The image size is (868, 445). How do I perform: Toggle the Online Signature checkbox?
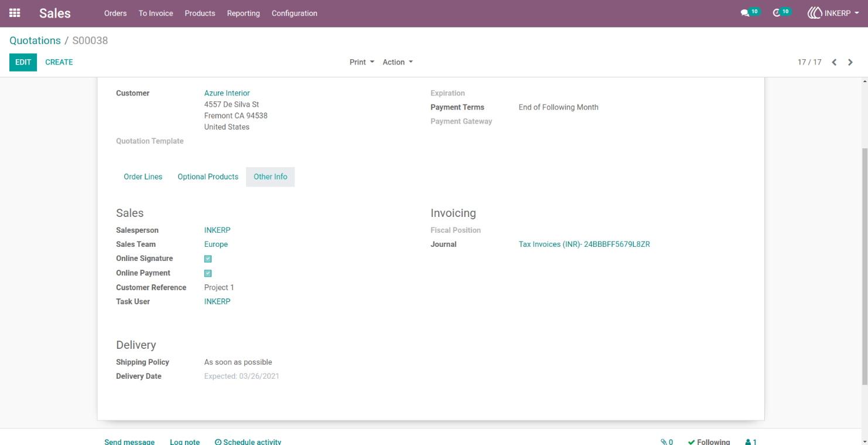(208, 259)
